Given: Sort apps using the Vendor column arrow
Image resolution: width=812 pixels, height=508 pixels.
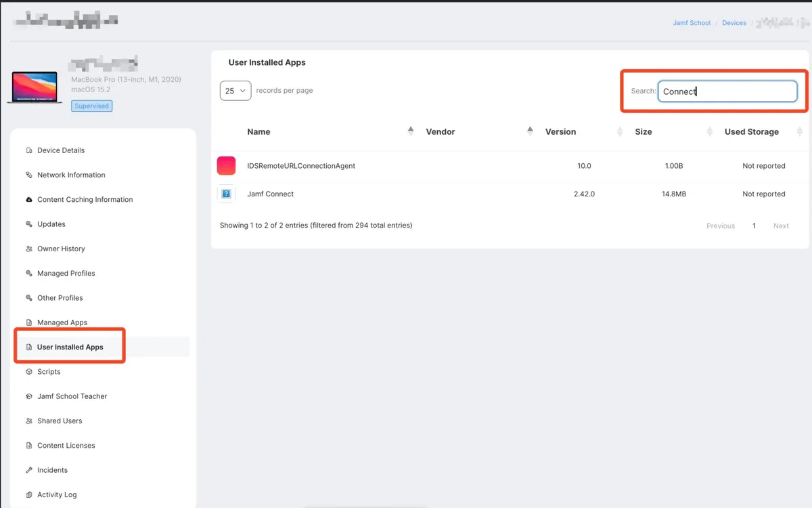Looking at the screenshot, I should [531, 131].
